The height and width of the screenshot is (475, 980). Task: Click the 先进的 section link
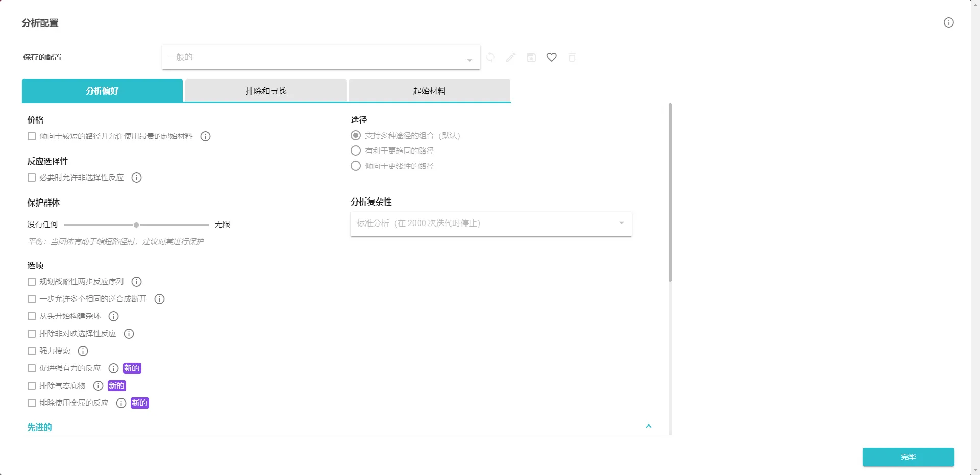(x=40, y=427)
